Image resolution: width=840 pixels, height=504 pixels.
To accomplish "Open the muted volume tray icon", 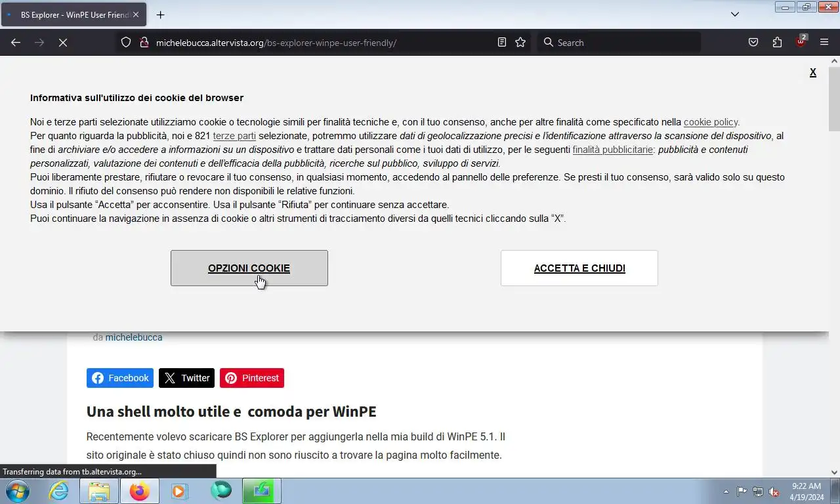I will coord(774,492).
